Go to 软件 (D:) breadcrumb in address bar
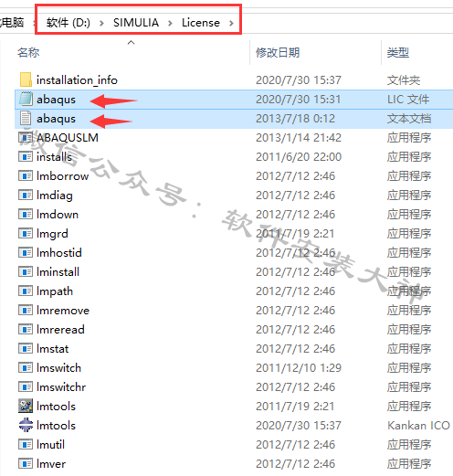Image resolution: width=453 pixels, height=476 pixels. pos(68,23)
